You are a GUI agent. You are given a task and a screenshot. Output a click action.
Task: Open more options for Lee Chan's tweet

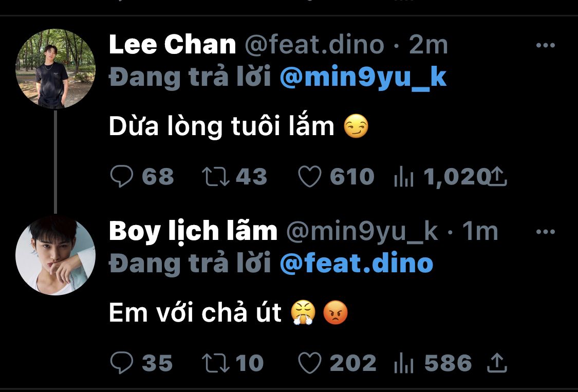click(x=545, y=46)
